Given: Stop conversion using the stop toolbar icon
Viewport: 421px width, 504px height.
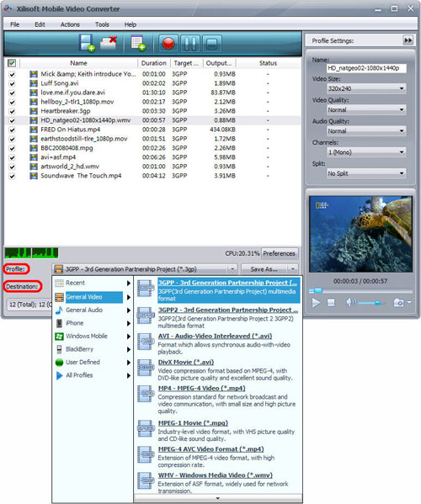Looking at the screenshot, I should tap(211, 44).
